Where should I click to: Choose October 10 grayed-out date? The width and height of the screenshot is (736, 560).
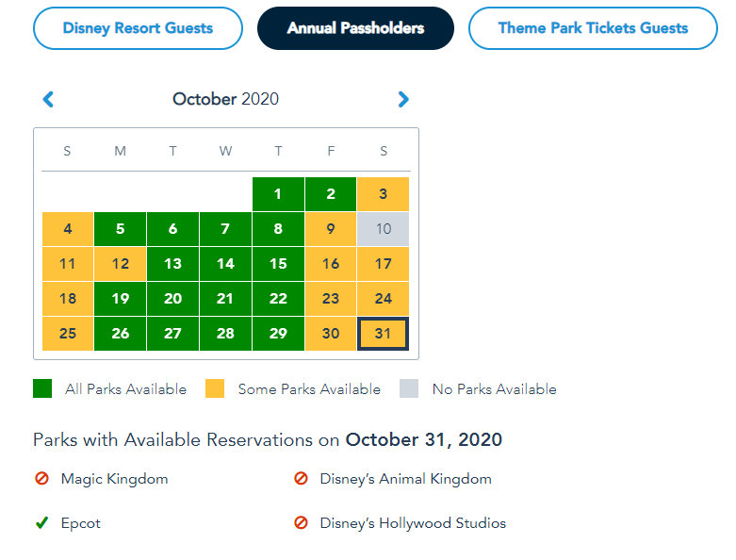pos(384,229)
